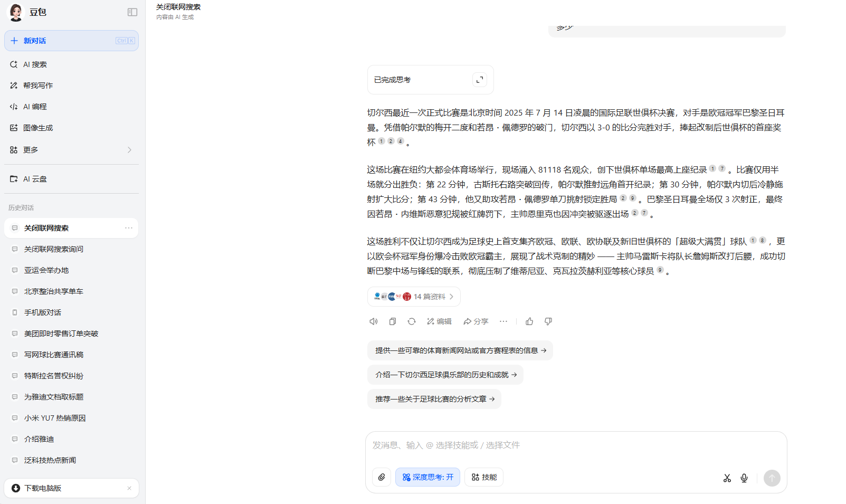Image resolution: width=846 pixels, height=504 pixels.
Task: Toggle 深度思考 deep thinking mode
Action: coord(427,477)
